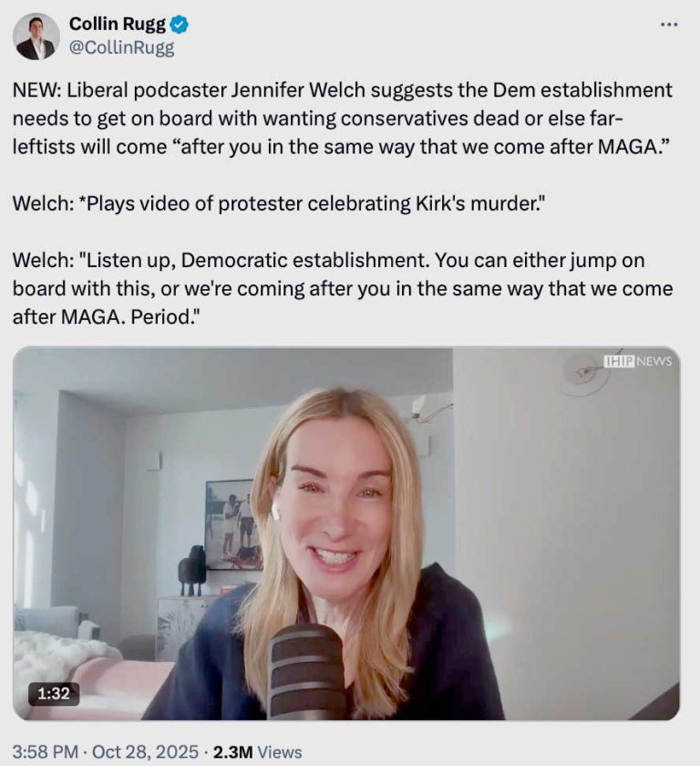Screen dimensions: 700x766
Task: Click the Oct 28, 2025 date
Action: coord(145,751)
